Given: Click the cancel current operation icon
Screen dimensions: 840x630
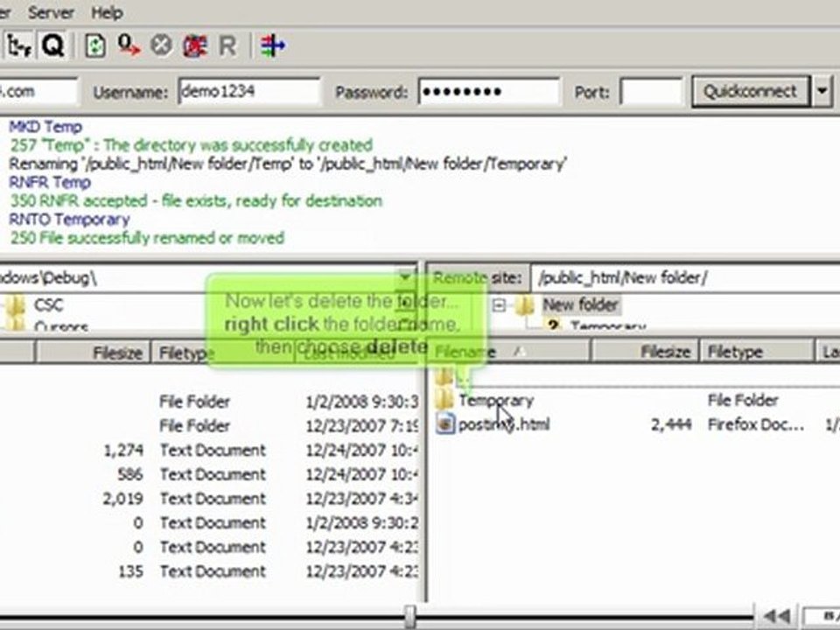Looking at the screenshot, I should coord(161,45).
